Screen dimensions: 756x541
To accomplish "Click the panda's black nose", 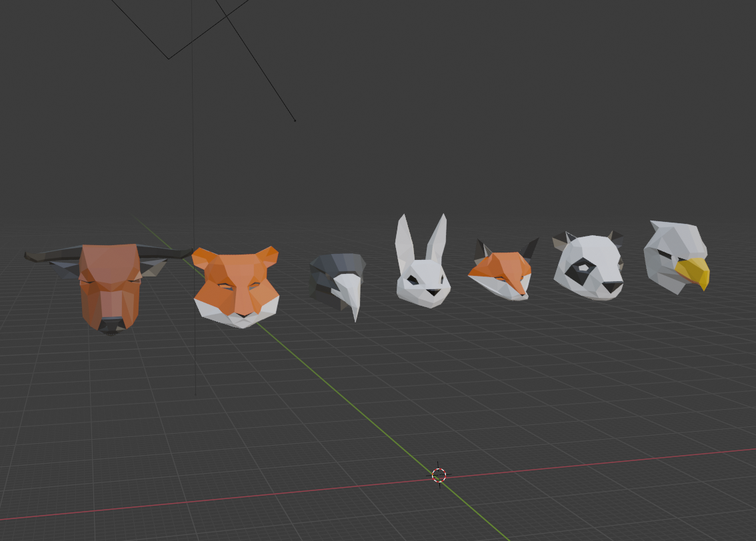I will tap(612, 287).
